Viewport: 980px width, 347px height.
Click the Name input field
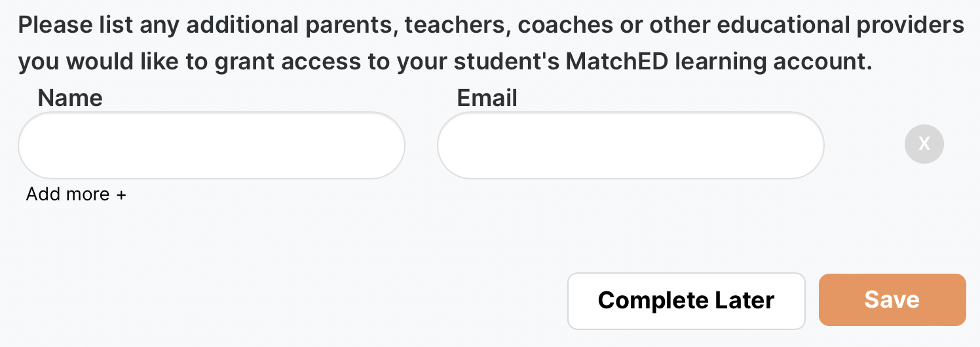tap(211, 145)
